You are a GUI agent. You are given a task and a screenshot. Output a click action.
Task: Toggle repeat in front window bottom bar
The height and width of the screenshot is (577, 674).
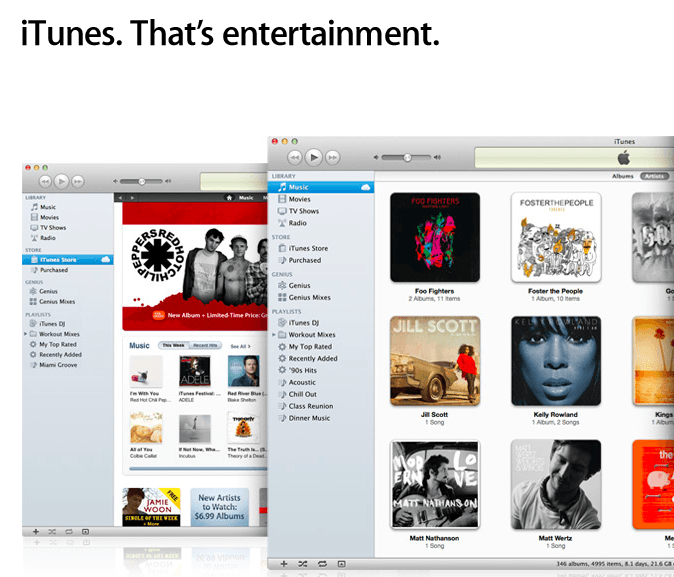(322, 564)
